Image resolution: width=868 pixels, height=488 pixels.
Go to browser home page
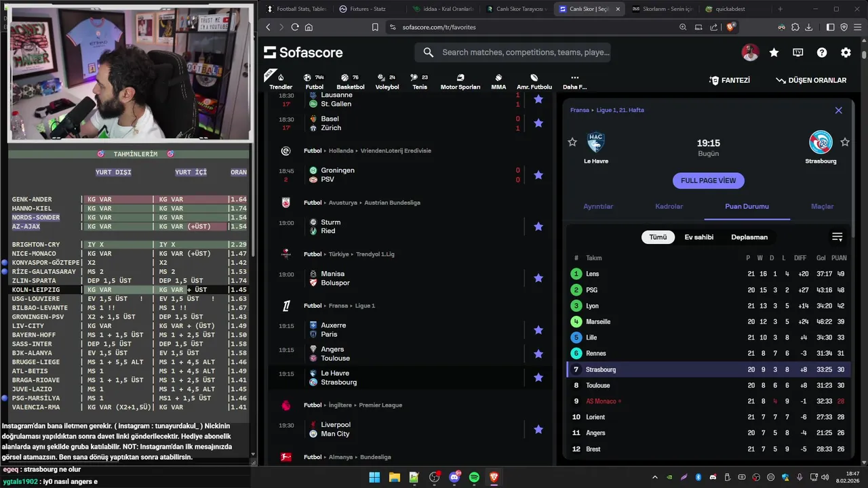click(309, 27)
